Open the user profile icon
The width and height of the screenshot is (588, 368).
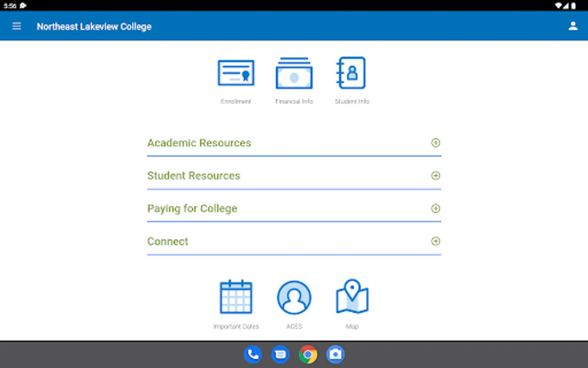573,26
